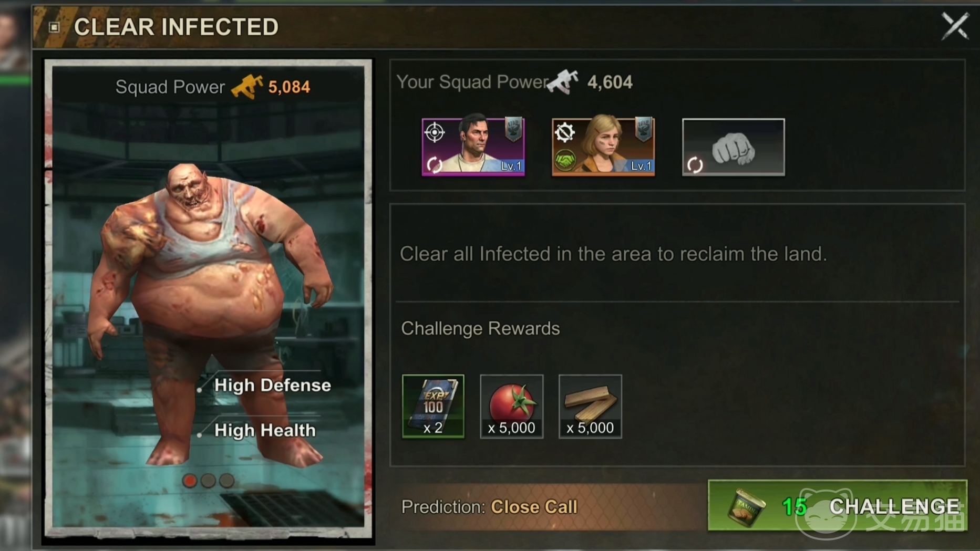980x551 pixels.
Task: Tap green handshake badge on female hero
Action: pyautogui.click(x=565, y=160)
